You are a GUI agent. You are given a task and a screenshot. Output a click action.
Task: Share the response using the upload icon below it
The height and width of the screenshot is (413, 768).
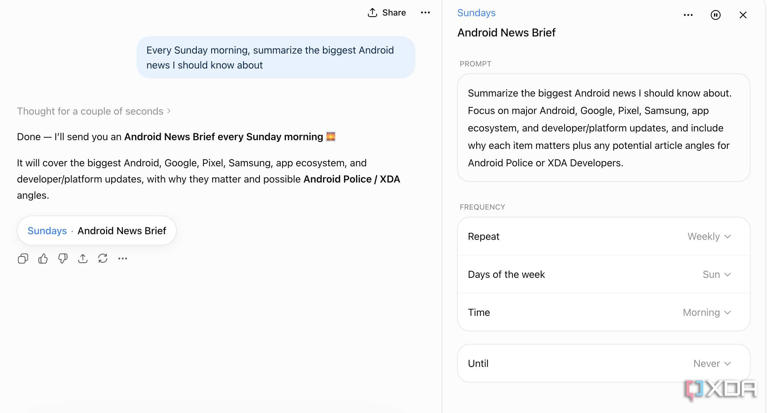(83, 259)
